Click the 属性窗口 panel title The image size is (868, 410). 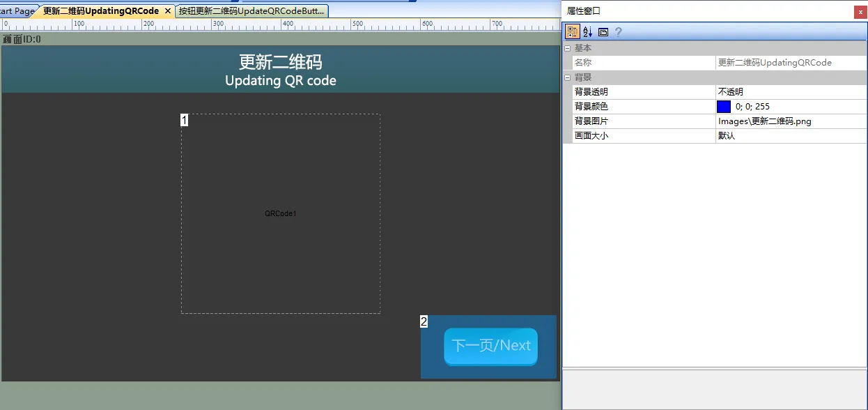click(584, 11)
